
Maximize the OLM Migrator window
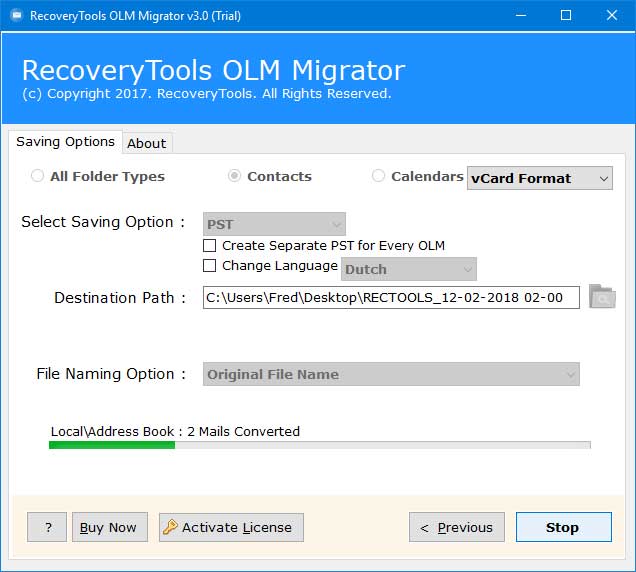point(566,15)
